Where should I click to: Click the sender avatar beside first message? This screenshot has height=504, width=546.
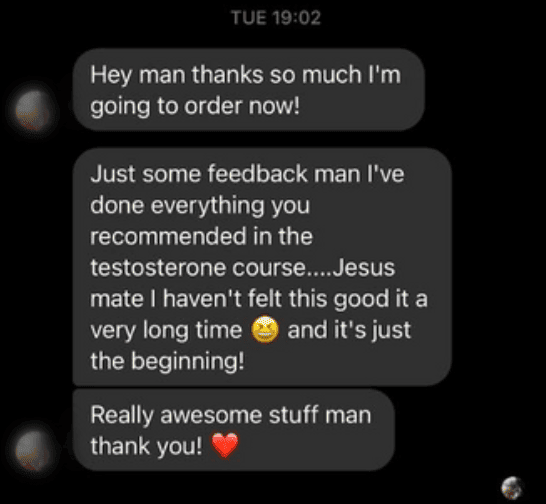click(x=33, y=110)
